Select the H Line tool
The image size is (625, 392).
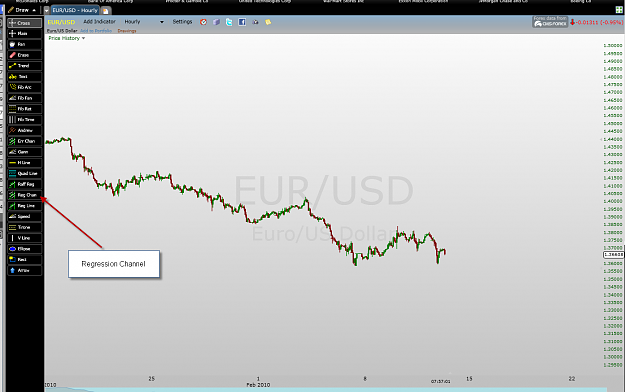(24, 163)
